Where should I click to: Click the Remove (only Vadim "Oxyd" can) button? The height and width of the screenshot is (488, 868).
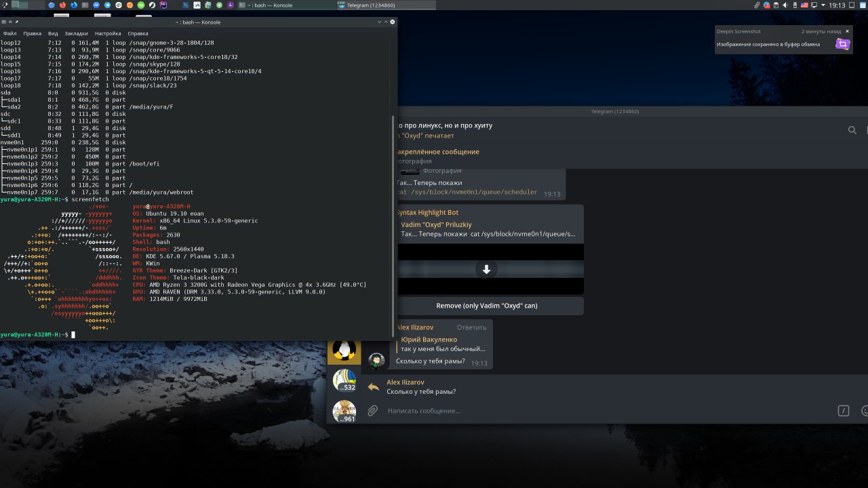486,306
